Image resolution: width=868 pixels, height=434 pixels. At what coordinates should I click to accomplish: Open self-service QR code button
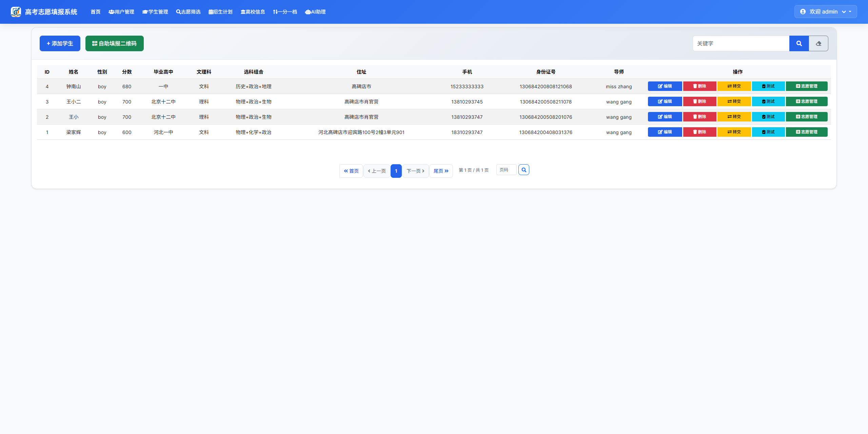pos(114,43)
